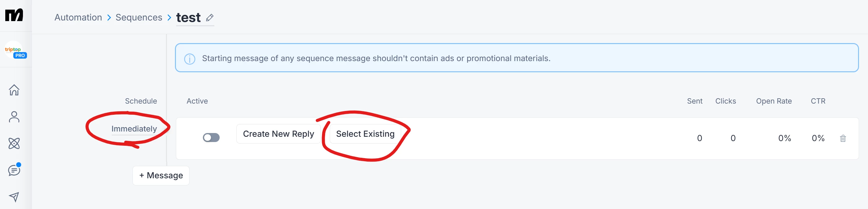868x209 pixels.
Task: Click the Select Existing button
Action: click(365, 134)
